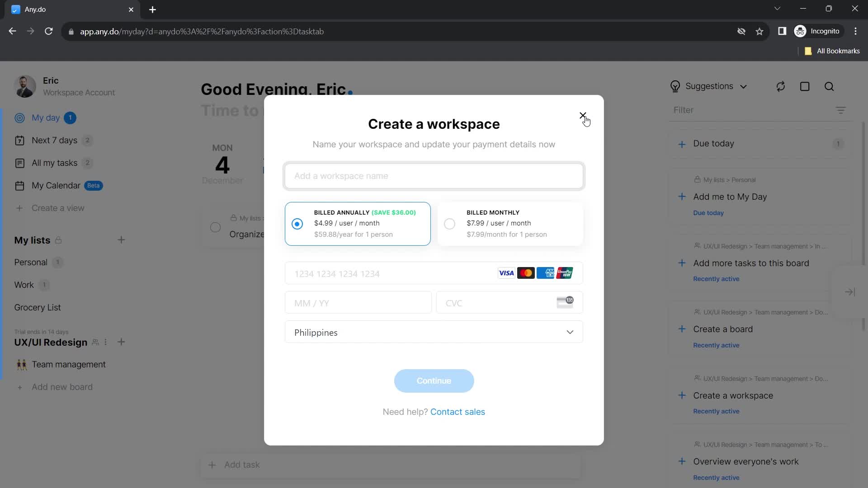Screen dimensions: 868x488
Task: Open My day section in sidebar
Action: coord(46,117)
